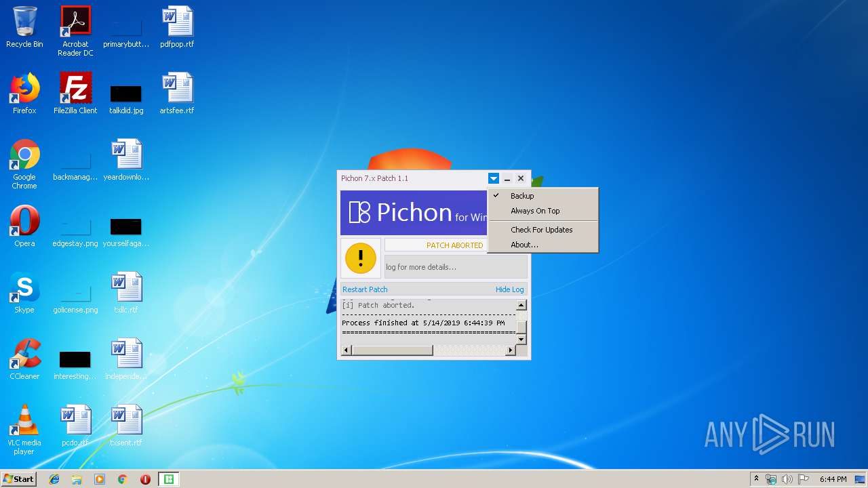Image resolution: width=868 pixels, height=488 pixels.
Task: Select Acrobat Reader DC desktop shortcut
Action: [75, 31]
